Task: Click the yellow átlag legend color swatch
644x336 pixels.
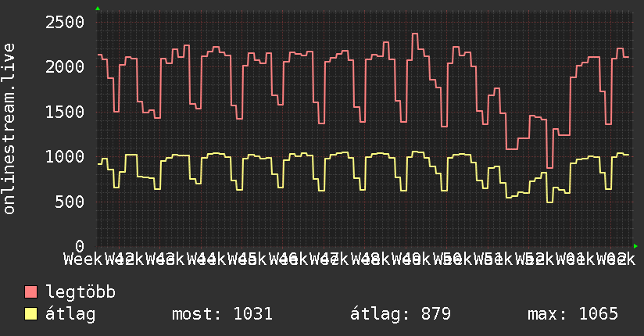Action: 31,314
